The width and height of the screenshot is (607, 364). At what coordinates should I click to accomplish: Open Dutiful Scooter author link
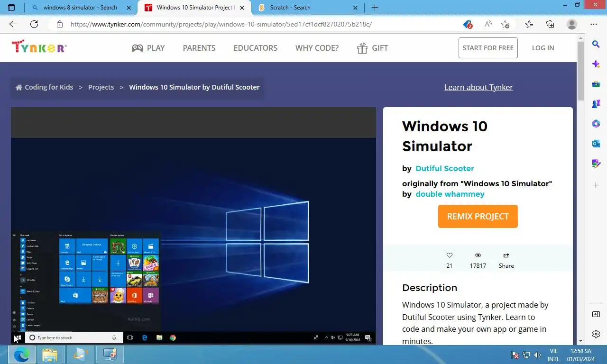point(444,168)
